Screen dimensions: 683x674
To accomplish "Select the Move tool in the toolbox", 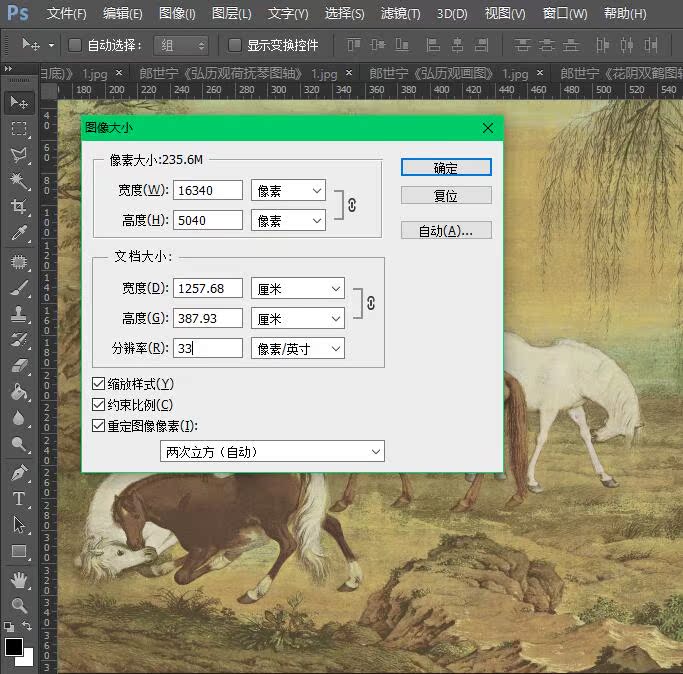I will (19, 103).
